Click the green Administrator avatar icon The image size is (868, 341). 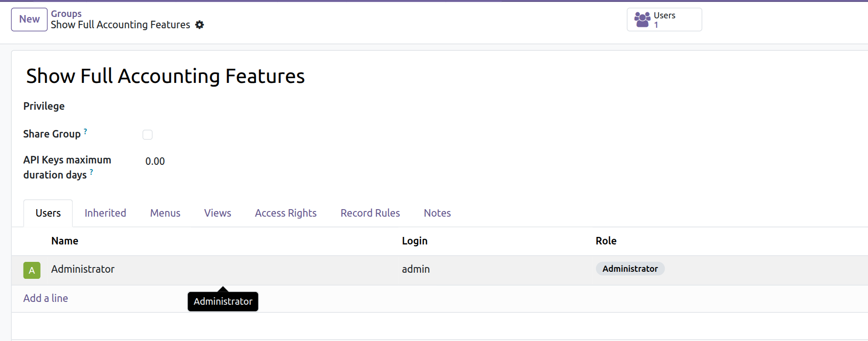click(x=32, y=270)
